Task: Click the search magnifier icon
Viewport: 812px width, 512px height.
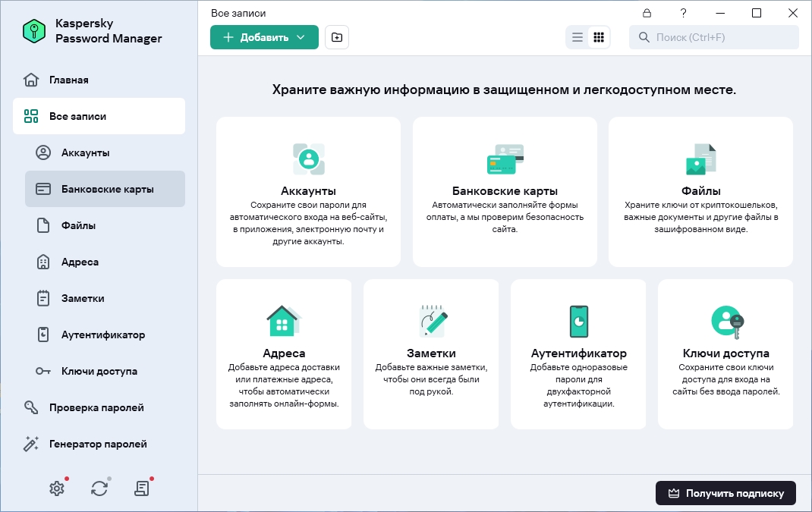Action: 644,37
